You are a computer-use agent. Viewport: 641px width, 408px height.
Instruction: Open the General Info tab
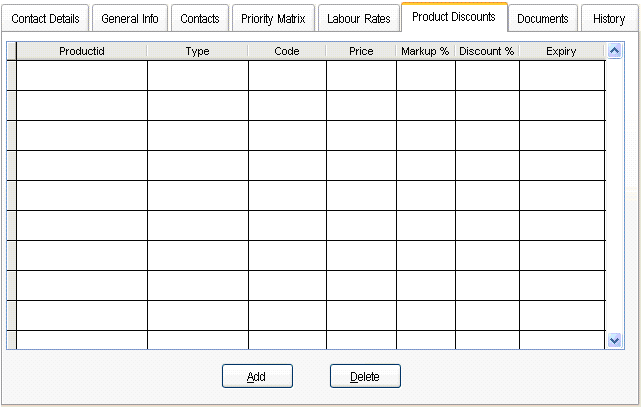tap(129, 19)
